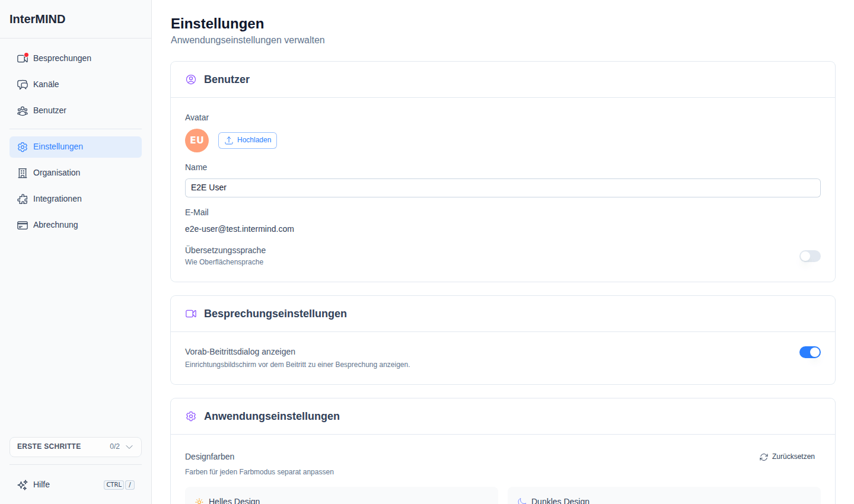
Task: Click the EU avatar circle
Action: [x=197, y=141]
